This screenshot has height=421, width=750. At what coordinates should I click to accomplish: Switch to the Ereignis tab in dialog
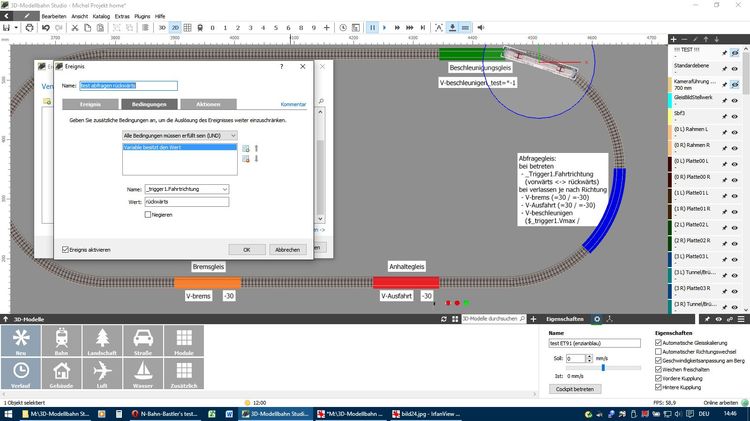pyautogui.click(x=90, y=104)
